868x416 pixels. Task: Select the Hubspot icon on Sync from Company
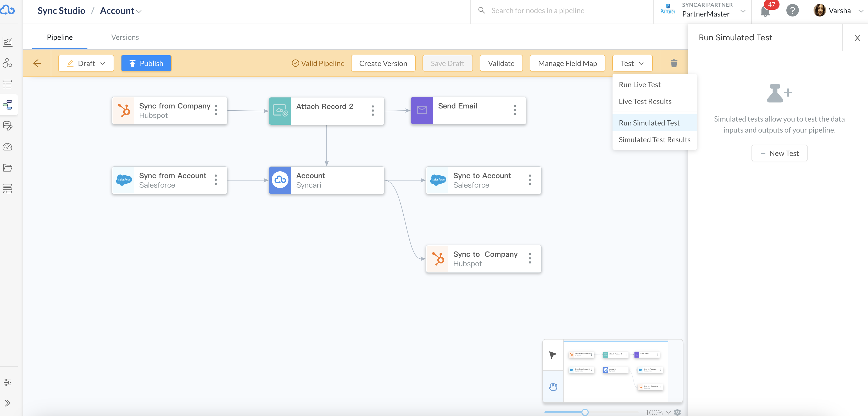coord(123,110)
